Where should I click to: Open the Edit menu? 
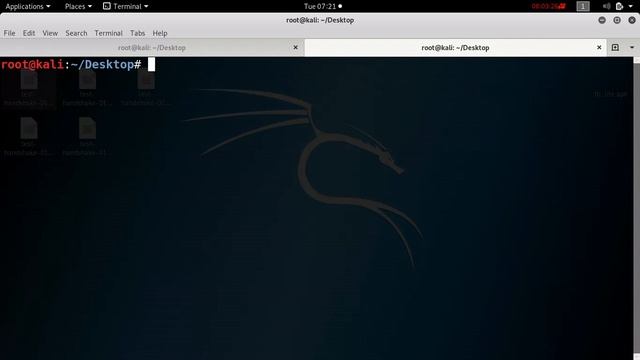(29, 33)
